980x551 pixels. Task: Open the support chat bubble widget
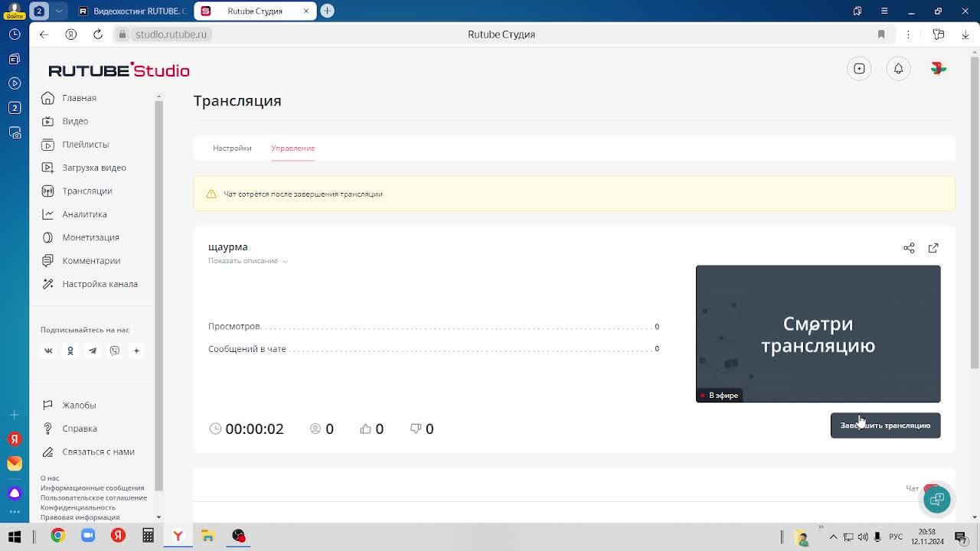pos(936,499)
